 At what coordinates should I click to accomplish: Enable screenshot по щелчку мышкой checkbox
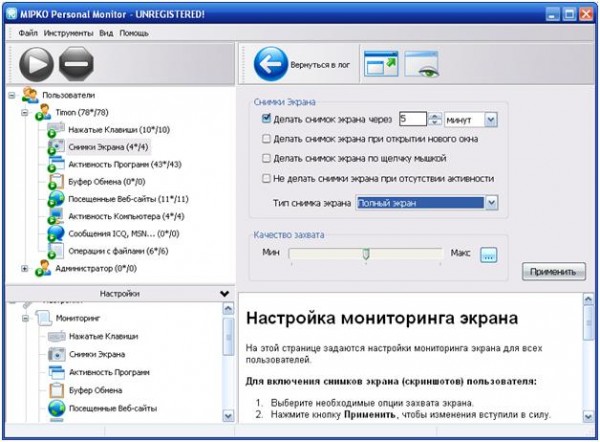[x=266, y=158]
